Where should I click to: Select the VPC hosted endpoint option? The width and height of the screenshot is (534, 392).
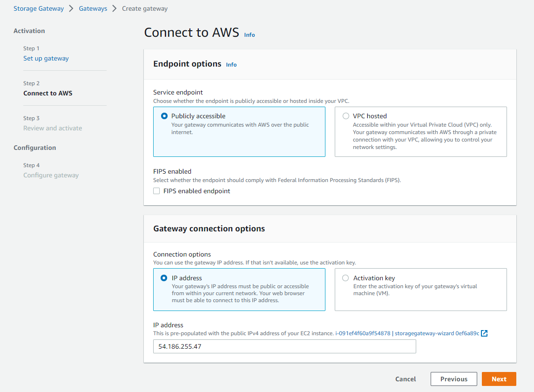[346, 116]
